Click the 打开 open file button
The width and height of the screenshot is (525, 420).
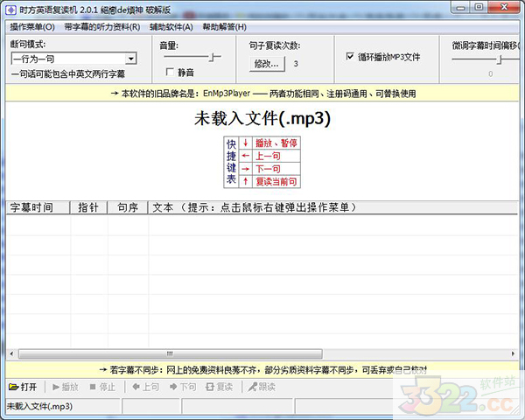coord(23,387)
